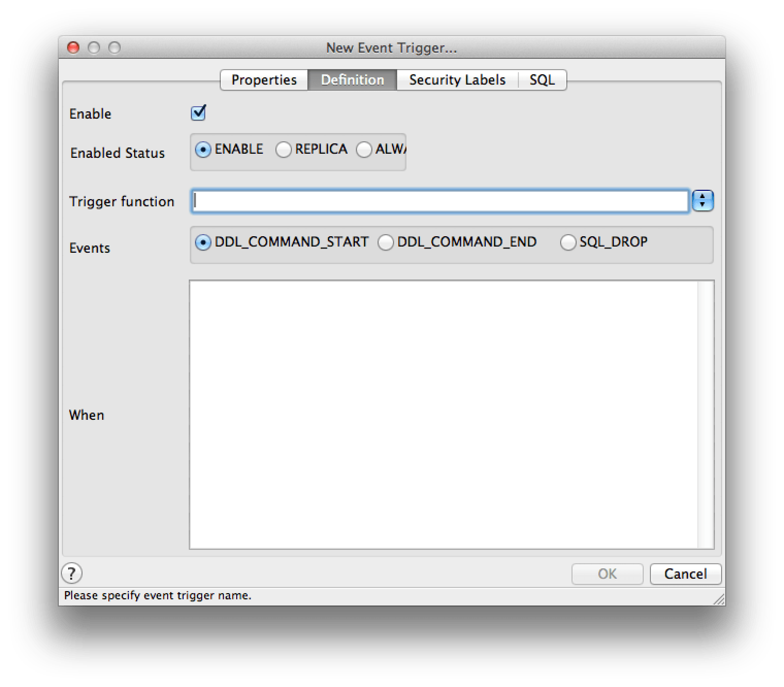
Task: Click the 'When' label
Action: point(87,415)
